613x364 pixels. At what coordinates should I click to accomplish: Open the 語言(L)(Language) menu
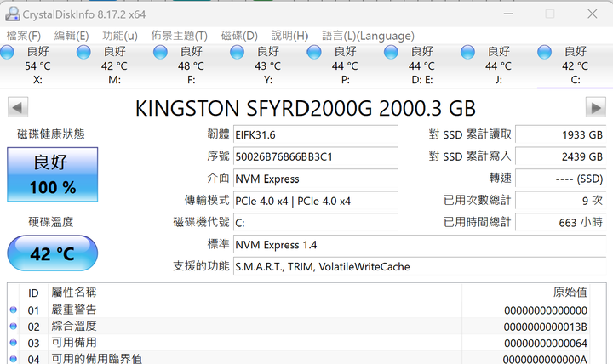[x=368, y=36]
